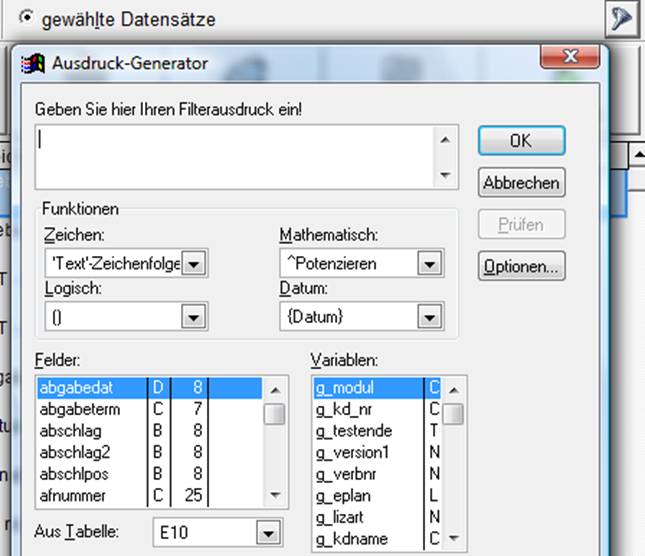
Task: Open the Zeichen functions dropdown
Action: pos(194,264)
